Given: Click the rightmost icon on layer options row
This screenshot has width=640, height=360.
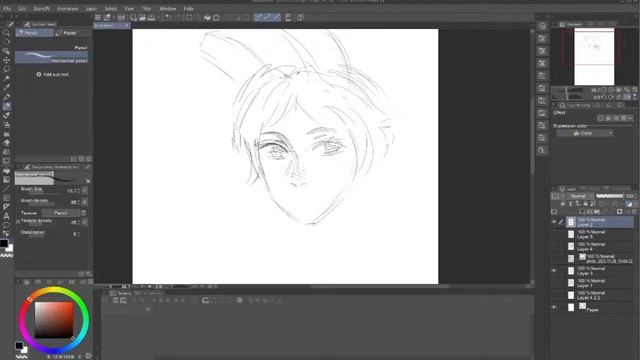Looking at the screenshot, I should 629,204.
